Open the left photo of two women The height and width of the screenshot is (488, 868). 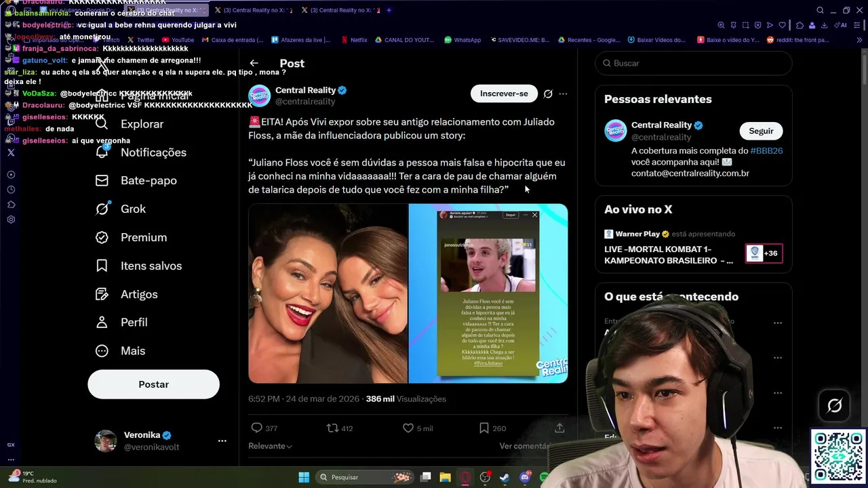click(328, 293)
